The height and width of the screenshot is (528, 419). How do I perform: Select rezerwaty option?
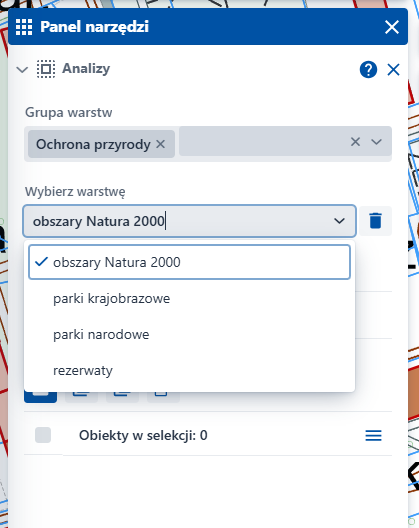[x=189, y=370]
